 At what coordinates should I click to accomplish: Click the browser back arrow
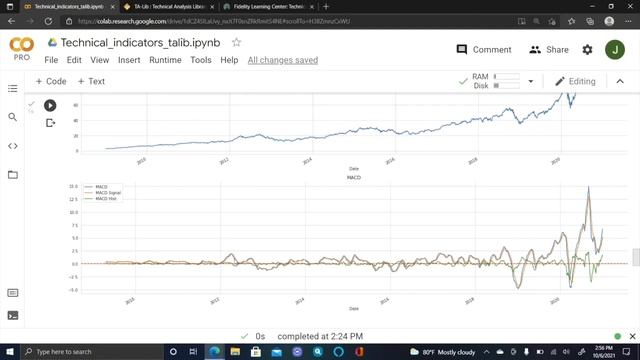point(11,21)
